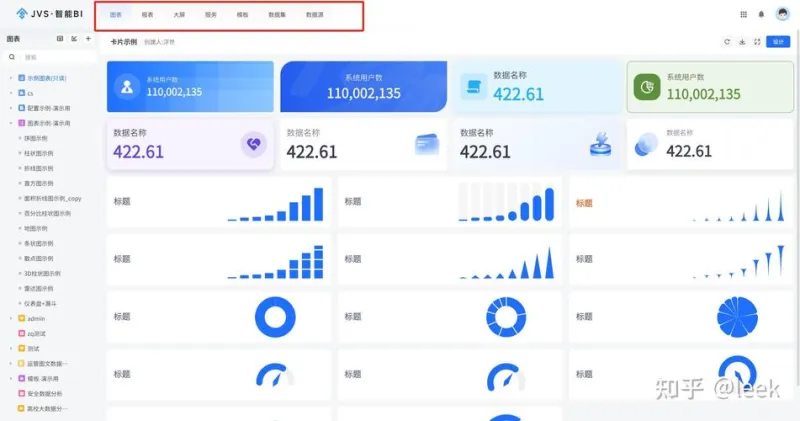Click the rose pie chart thumbnail
Viewport: 800px width, 421px height.
pos(737,317)
